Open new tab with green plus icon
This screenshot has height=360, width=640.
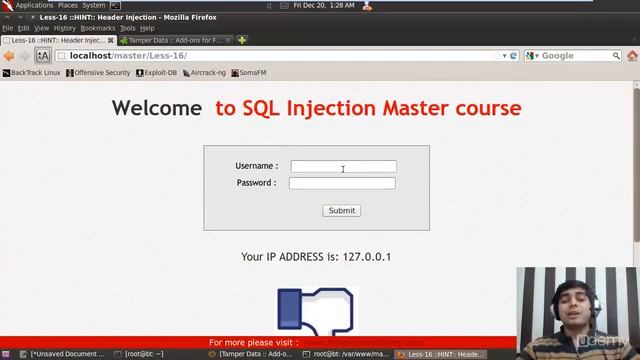(x=242, y=40)
